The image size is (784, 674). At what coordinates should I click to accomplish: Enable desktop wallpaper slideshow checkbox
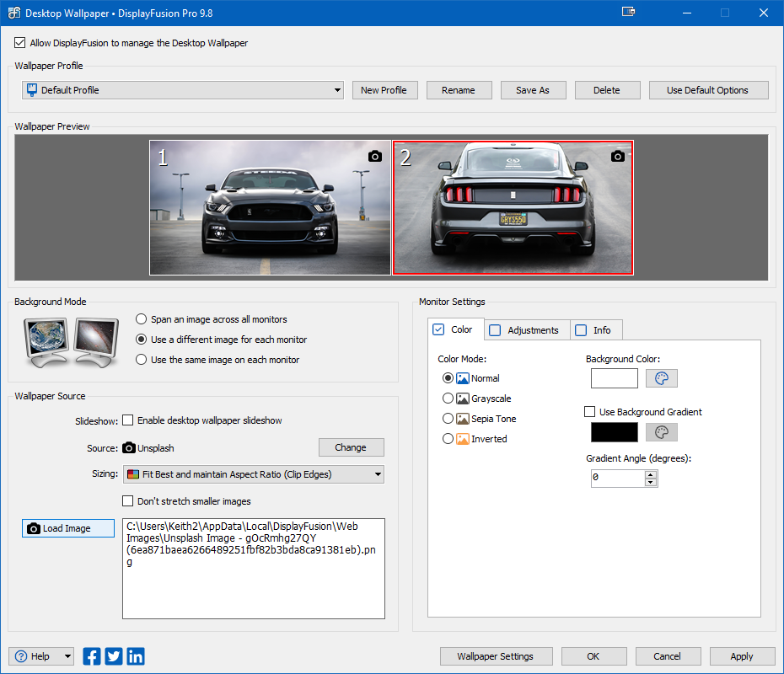(x=128, y=420)
